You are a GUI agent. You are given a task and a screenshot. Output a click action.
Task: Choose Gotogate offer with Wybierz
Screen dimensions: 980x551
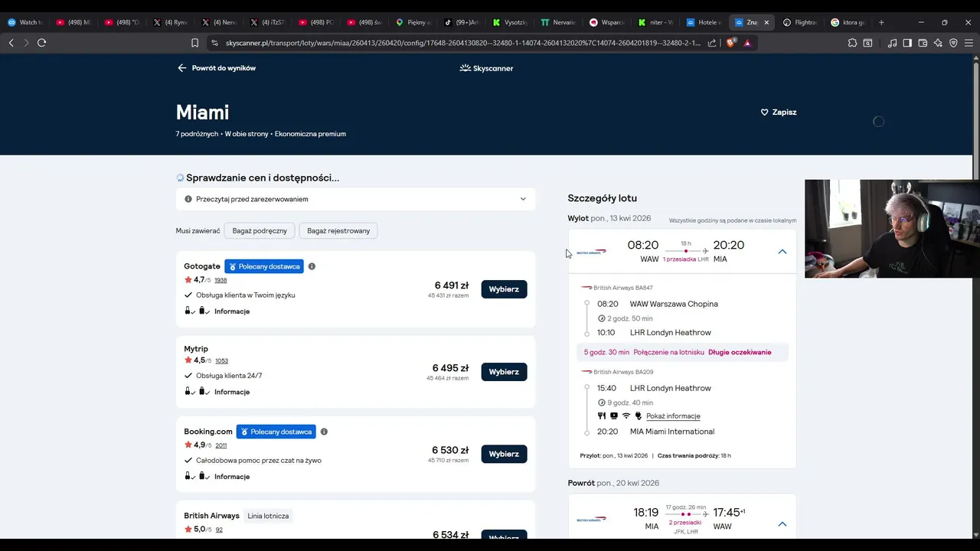click(x=504, y=289)
